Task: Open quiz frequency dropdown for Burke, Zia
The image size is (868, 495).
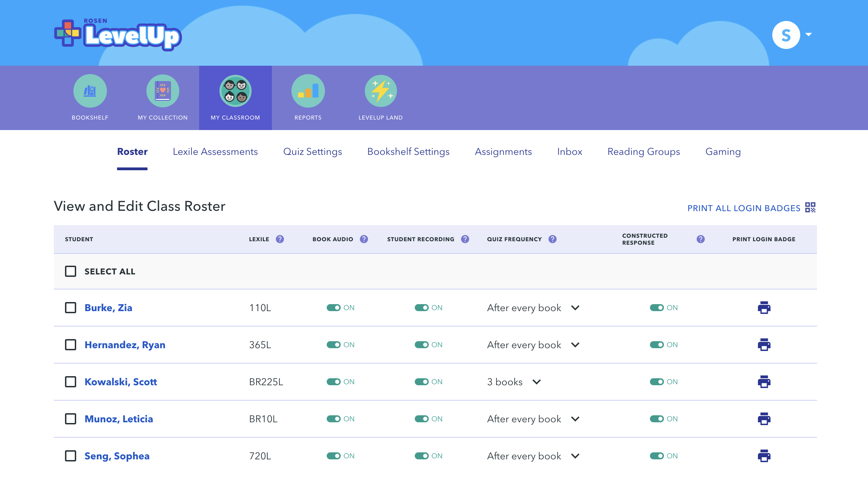Action: coord(575,308)
